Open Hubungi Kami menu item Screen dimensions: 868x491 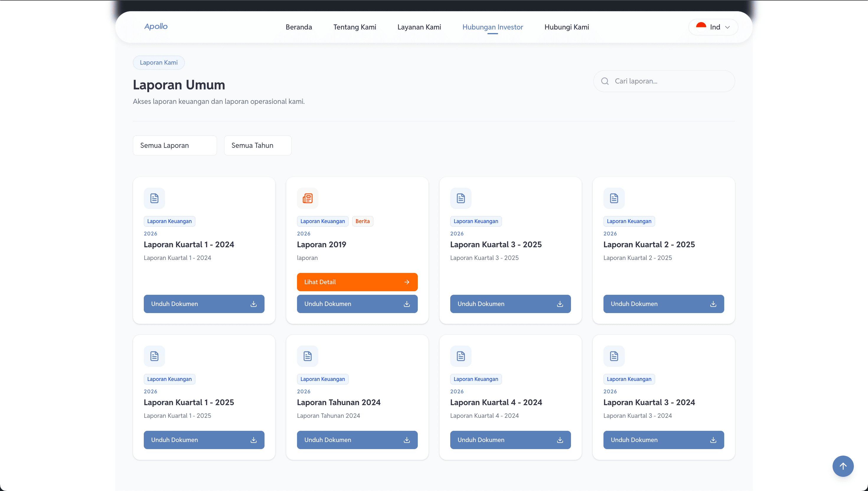(x=567, y=27)
